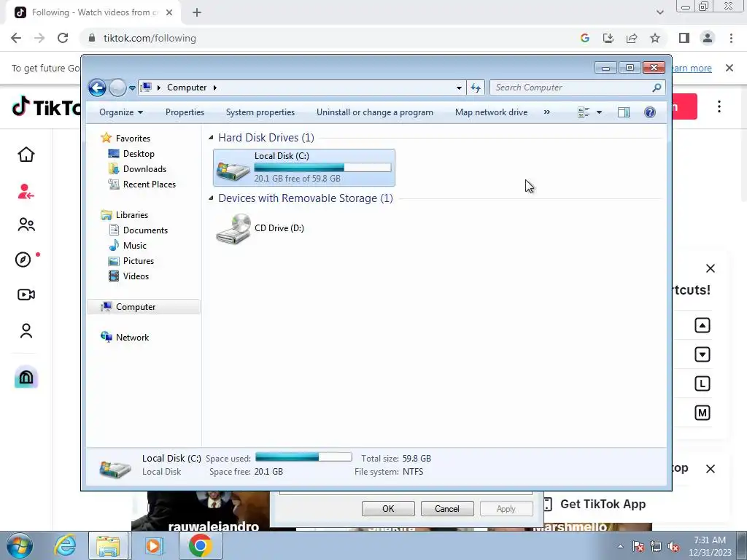Screen dimensions: 747x560
Task: Dismiss the Chrome info bar
Action: [x=729, y=68]
